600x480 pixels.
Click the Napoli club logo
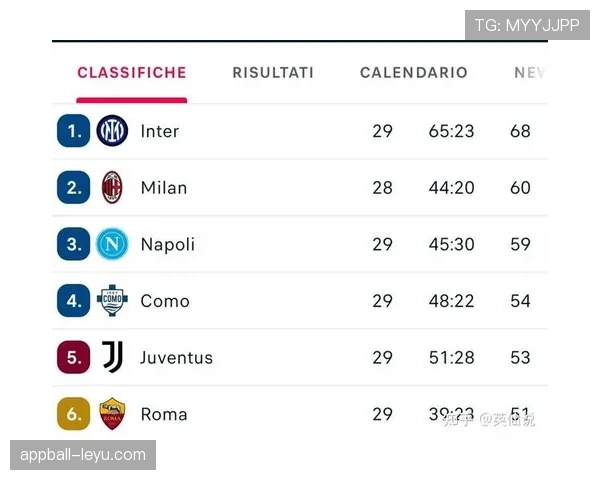coord(112,244)
